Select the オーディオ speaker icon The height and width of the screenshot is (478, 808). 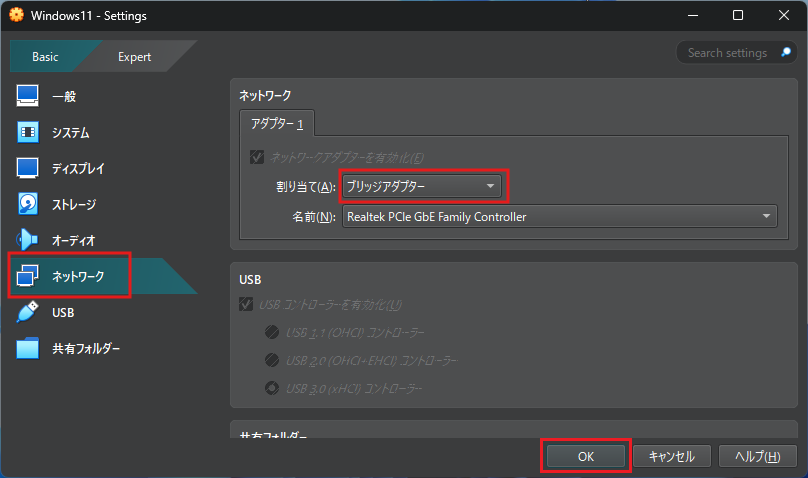point(27,240)
